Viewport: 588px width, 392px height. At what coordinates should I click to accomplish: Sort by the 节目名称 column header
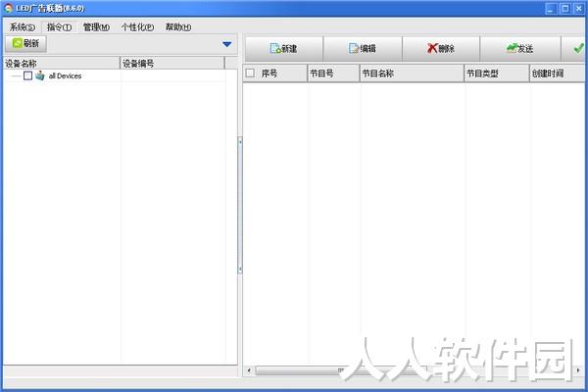412,73
